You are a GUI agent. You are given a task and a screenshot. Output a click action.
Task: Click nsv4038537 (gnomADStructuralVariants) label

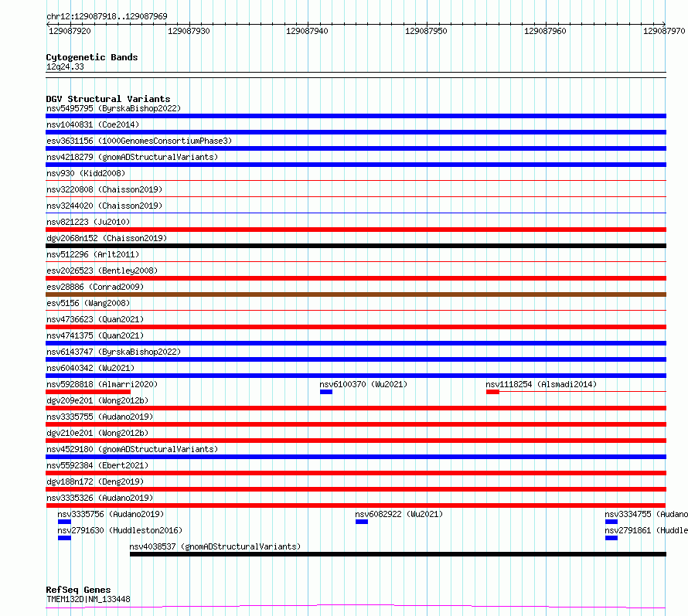pyautogui.click(x=215, y=546)
